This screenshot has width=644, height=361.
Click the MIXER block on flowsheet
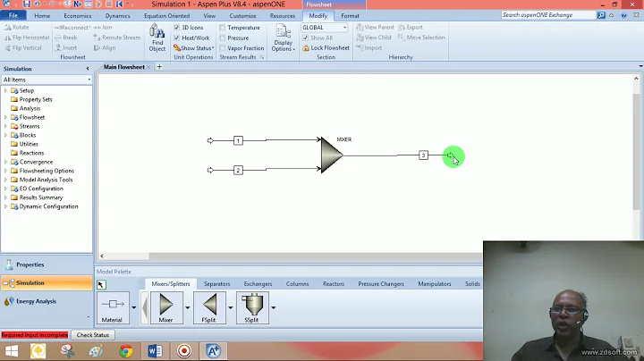pyautogui.click(x=332, y=155)
